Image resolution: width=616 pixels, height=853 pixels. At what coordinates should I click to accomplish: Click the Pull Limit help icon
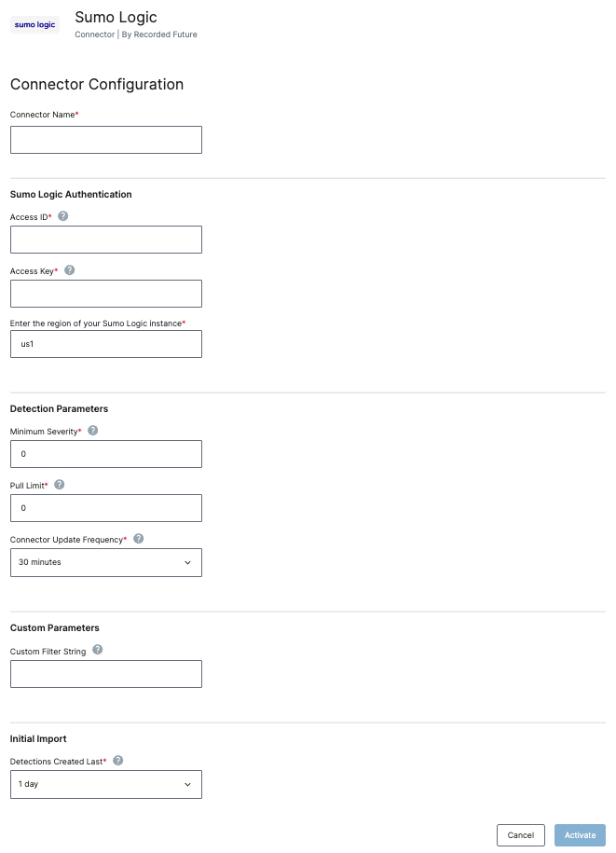(x=60, y=485)
